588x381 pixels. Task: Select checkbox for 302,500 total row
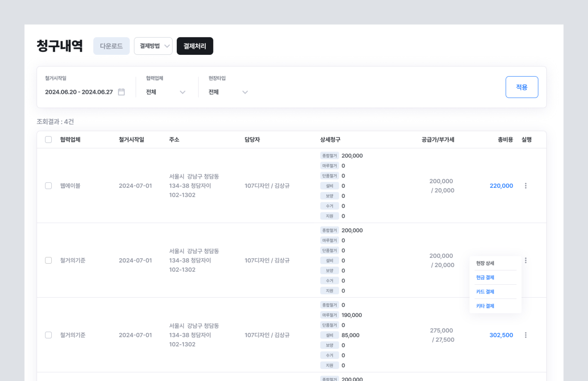click(x=48, y=335)
